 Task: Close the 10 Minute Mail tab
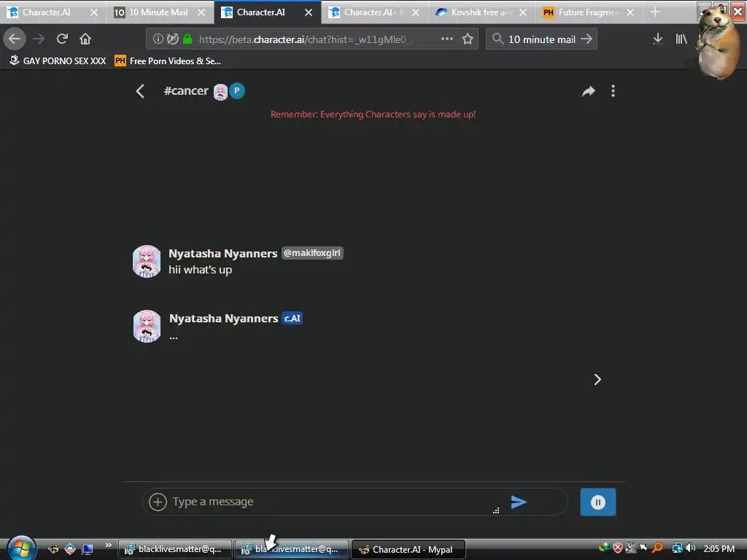pyautogui.click(x=201, y=12)
